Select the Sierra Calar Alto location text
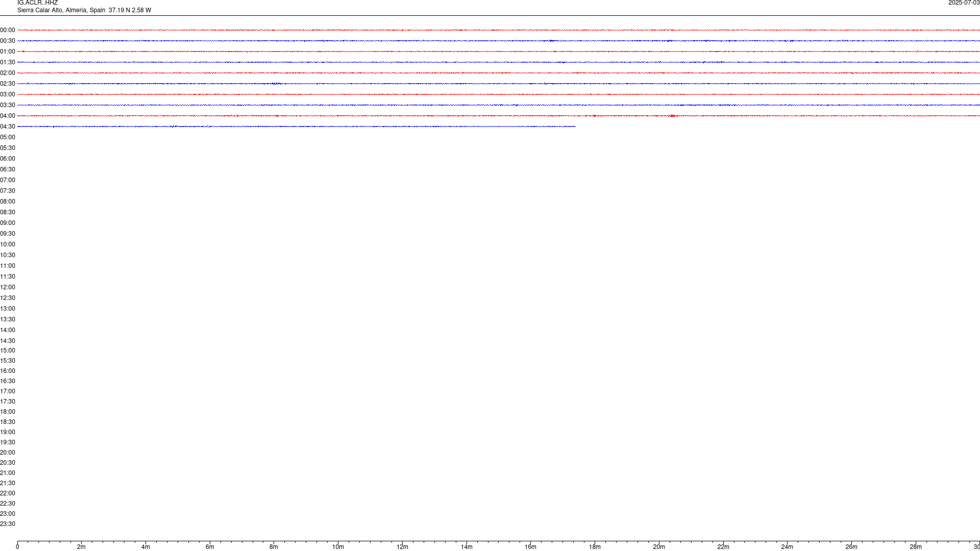The image size is (980, 551). coord(84,10)
